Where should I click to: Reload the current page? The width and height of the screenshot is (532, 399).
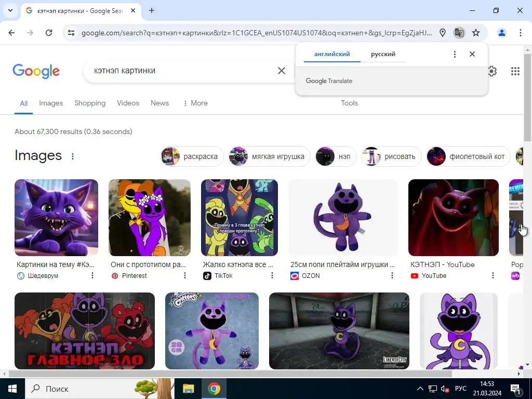(x=49, y=33)
